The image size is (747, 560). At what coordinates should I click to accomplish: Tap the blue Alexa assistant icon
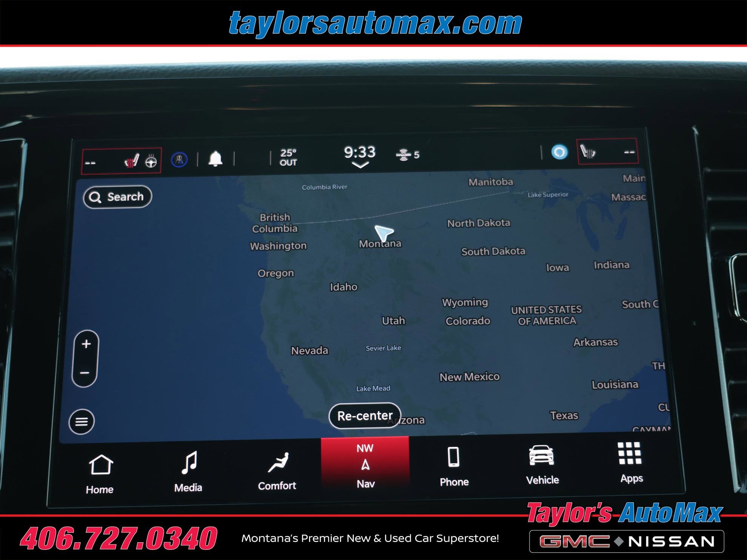coord(559,152)
